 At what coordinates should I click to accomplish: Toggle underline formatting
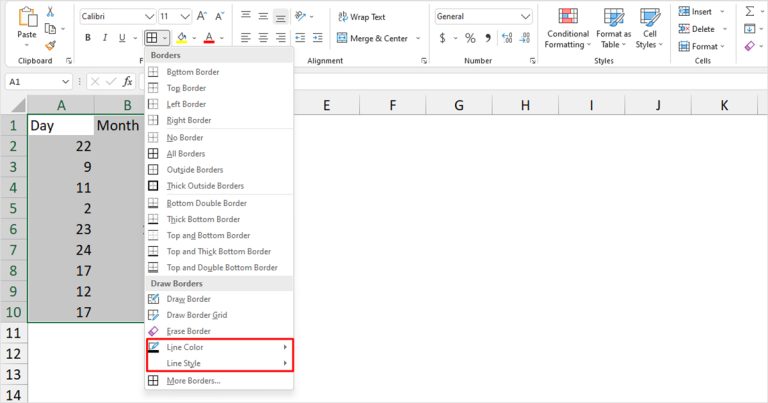point(122,38)
